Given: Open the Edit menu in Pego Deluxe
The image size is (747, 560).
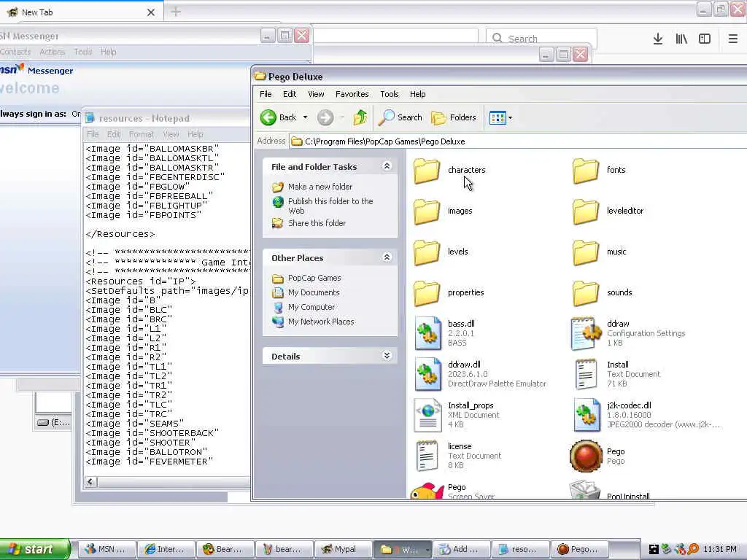Looking at the screenshot, I should pos(289,94).
